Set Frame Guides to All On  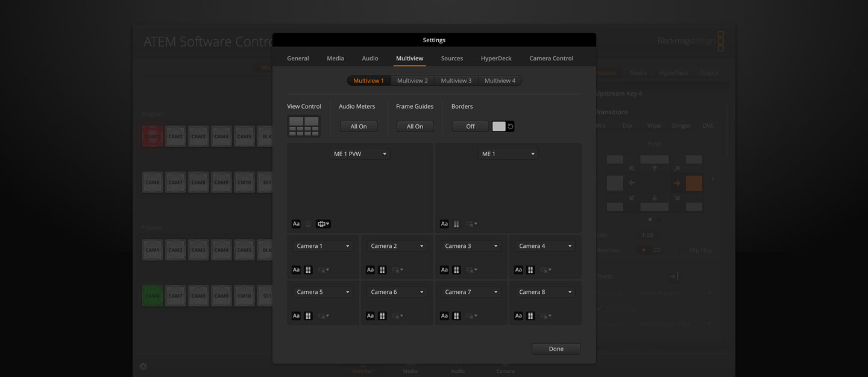click(x=415, y=126)
